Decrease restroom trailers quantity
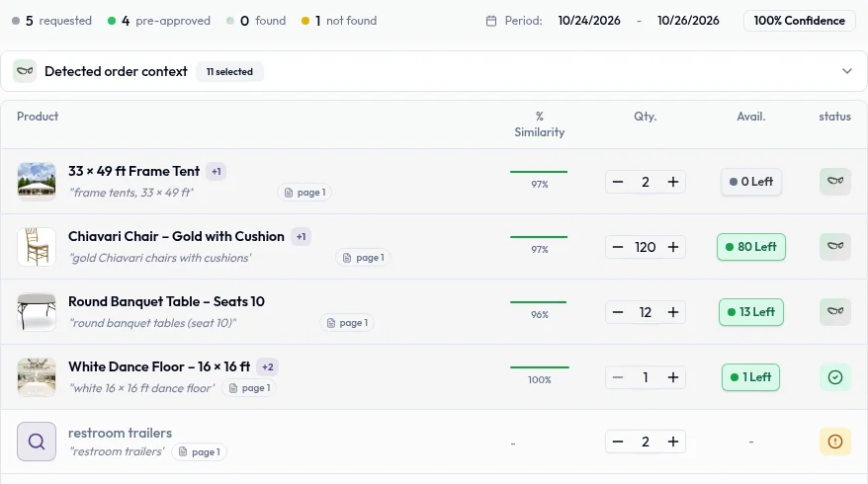This screenshot has width=868, height=484. pyautogui.click(x=618, y=442)
